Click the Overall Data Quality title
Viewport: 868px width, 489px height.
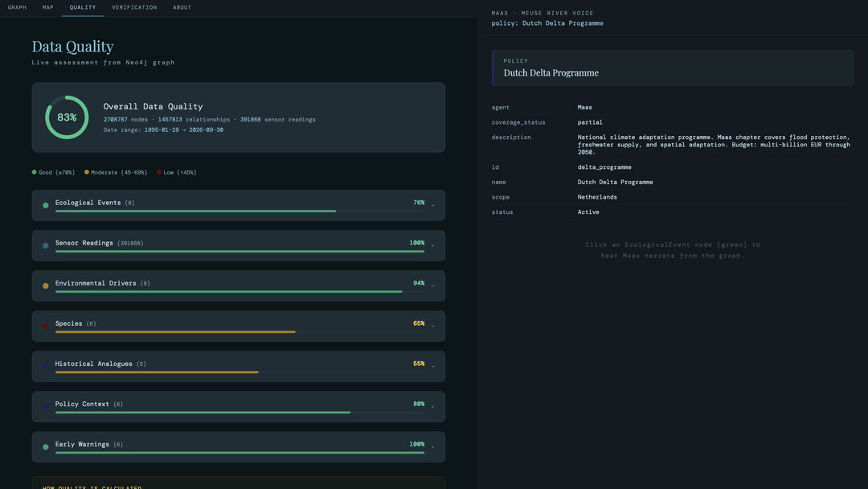153,106
